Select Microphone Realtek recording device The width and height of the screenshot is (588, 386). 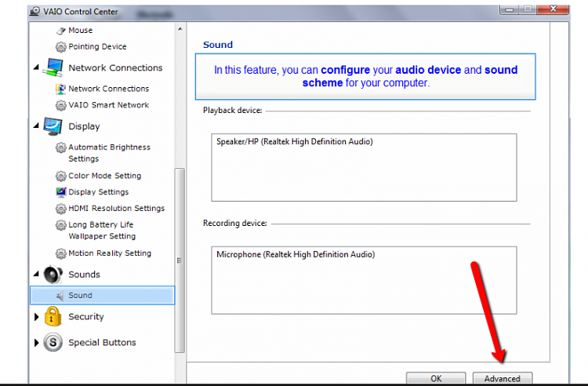click(x=296, y=255)
